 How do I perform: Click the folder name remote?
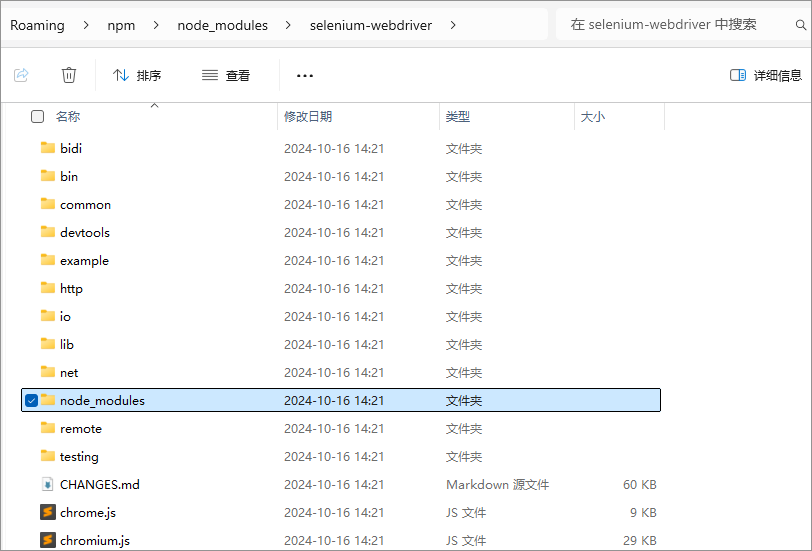click(81, 429)
